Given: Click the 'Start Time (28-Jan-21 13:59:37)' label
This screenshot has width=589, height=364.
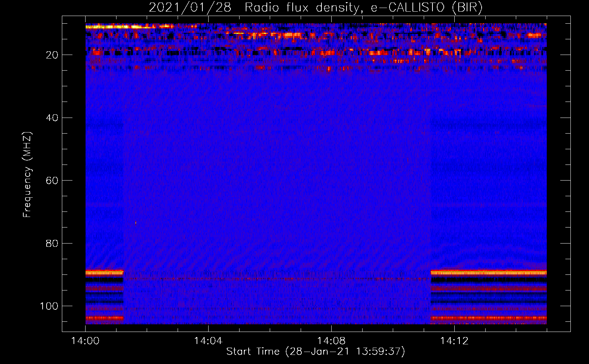Looking at the screenshot, I should pyautogui.click(x=316, y=352).
